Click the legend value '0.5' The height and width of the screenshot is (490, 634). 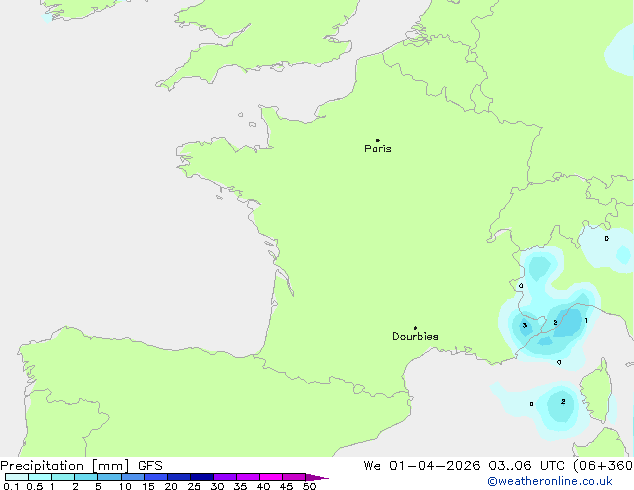34,486
